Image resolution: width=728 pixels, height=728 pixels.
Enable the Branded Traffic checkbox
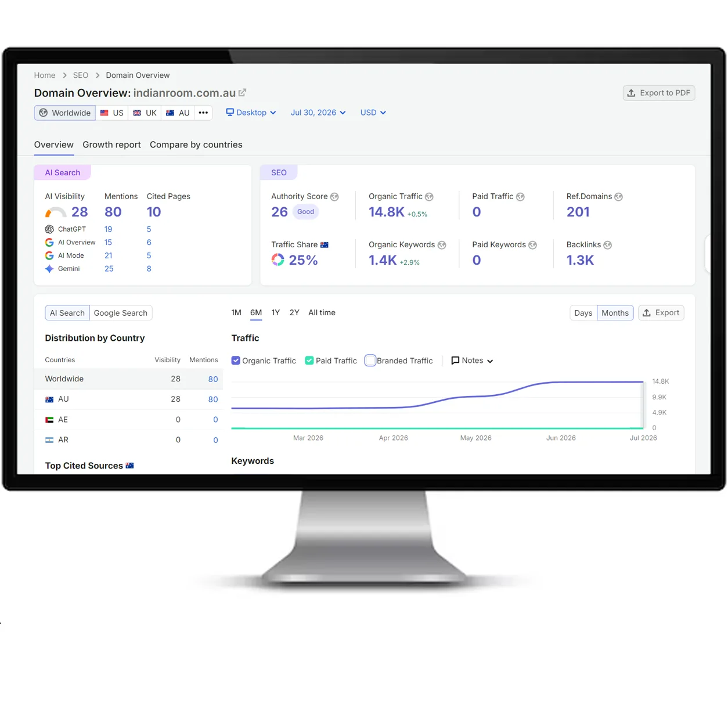click(370, 361)
